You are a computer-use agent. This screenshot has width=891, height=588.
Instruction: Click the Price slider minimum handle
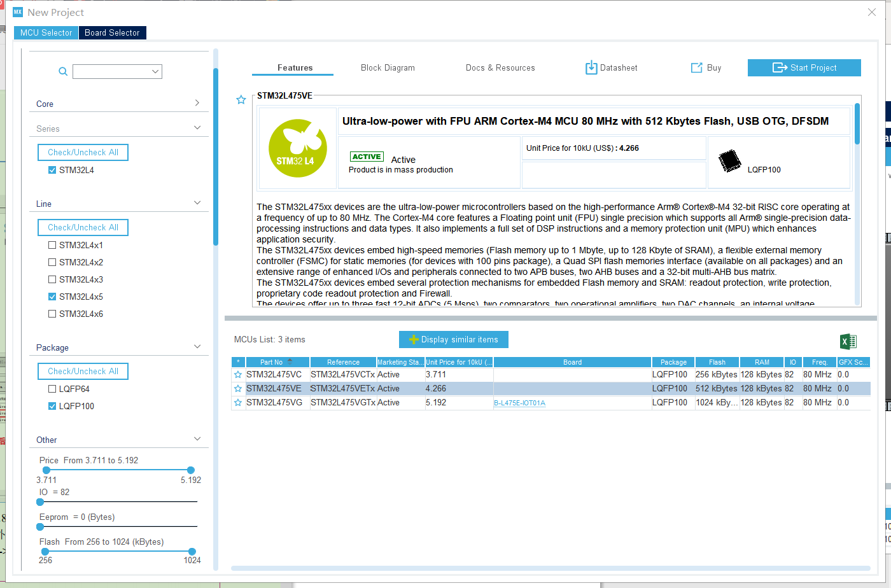46,470
